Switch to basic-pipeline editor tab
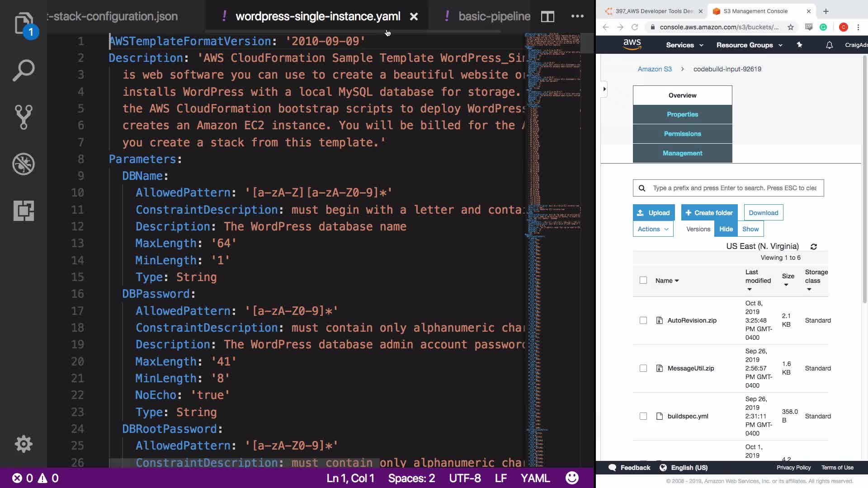868x488 pixels. coord(494,17)
